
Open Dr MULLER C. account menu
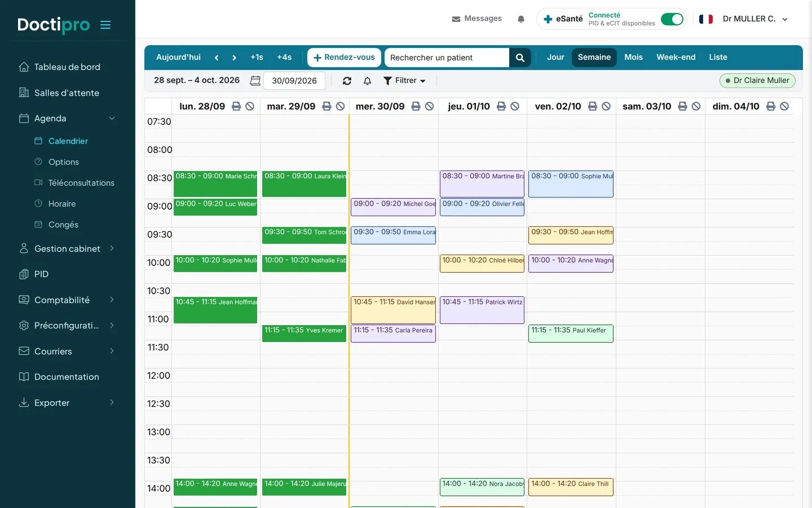point(755,19)
